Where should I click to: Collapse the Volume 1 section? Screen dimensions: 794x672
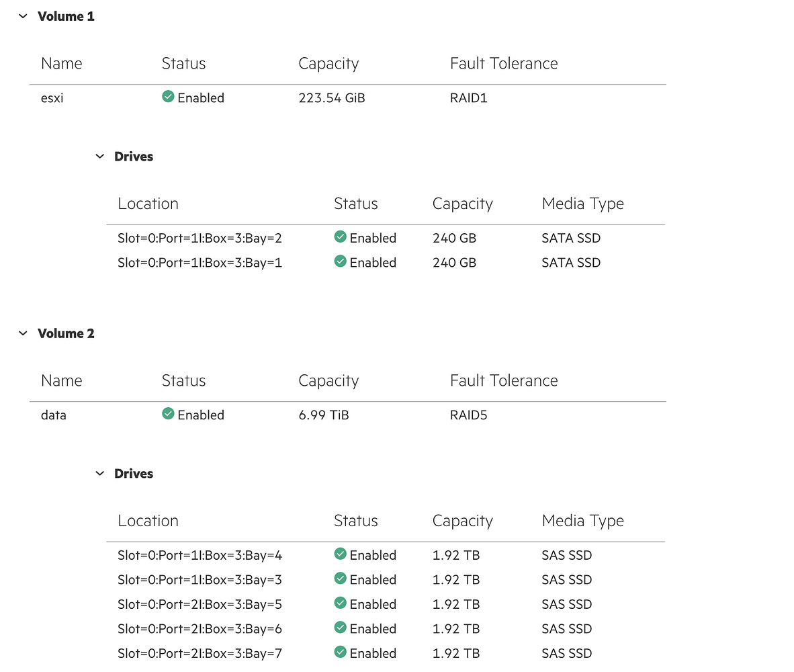22,15
